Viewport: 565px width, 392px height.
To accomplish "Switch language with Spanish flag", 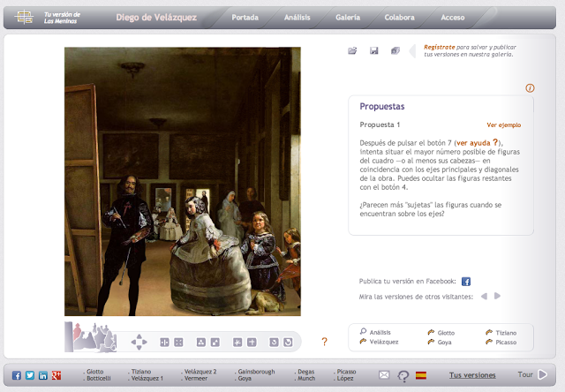I will pyautogui.click(x=421, y=375).
